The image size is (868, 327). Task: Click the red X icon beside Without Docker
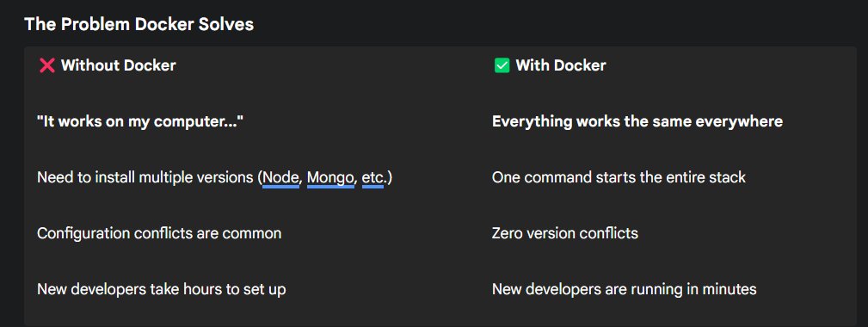click(x=47, y=66)
